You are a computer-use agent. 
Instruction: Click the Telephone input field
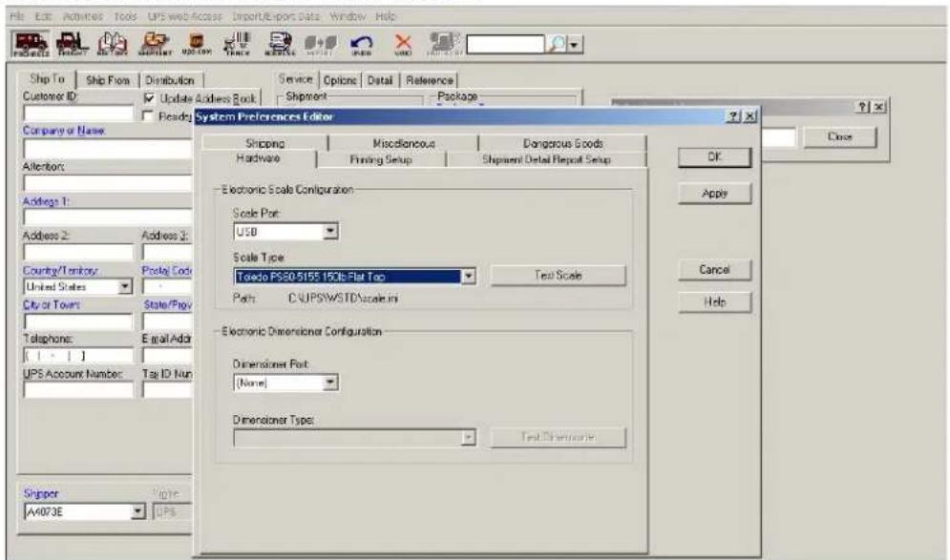(78, 356)
